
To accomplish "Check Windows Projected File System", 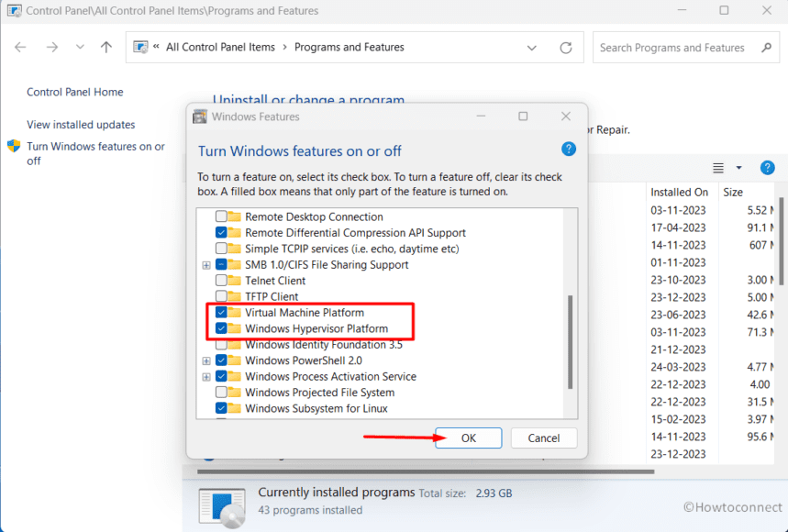I will click(x=221, y=393).
